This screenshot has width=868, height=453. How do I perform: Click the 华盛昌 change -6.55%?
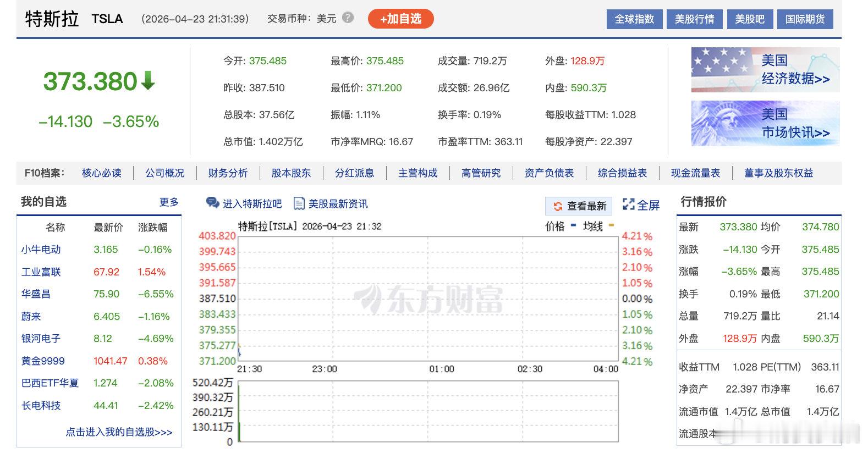156,294
